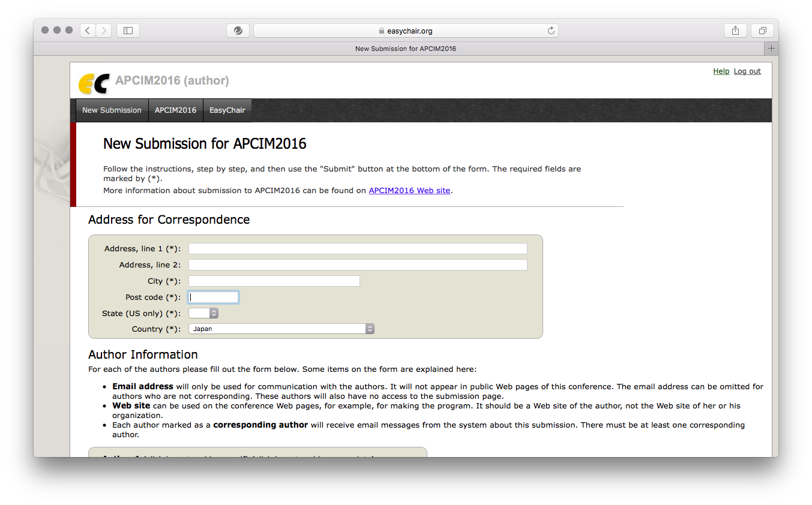This screenshot has height=505, width=812.
Task: Click the Address for Correspondence heading
Action: (169, 220)
